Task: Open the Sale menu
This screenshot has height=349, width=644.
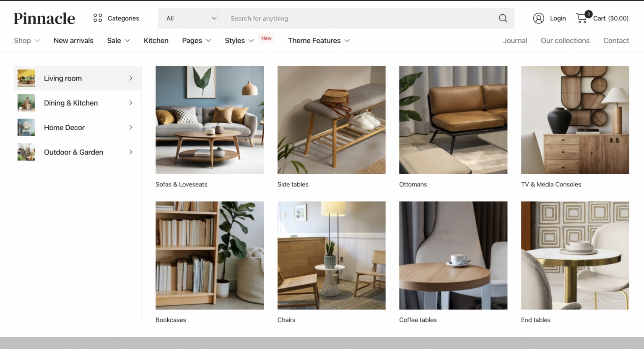Action: click(x=118, y=40)
